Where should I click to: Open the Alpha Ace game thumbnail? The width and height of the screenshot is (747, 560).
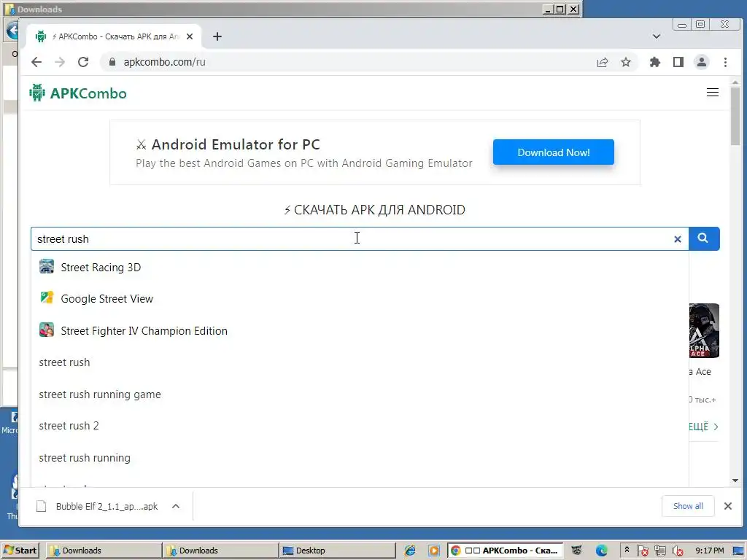click(x=704, y=330)
